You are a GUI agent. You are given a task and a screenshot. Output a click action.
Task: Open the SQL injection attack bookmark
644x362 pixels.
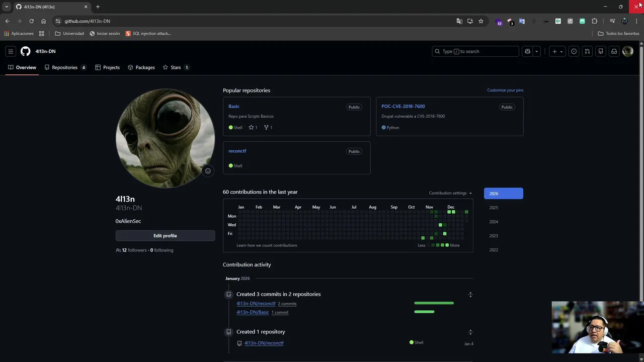[148, 34]
